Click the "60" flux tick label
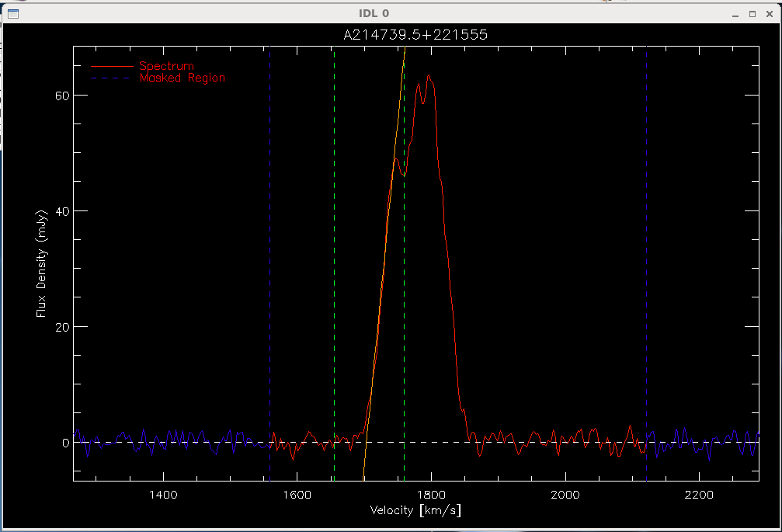This screenshot has height=532, width=782. 62,96
